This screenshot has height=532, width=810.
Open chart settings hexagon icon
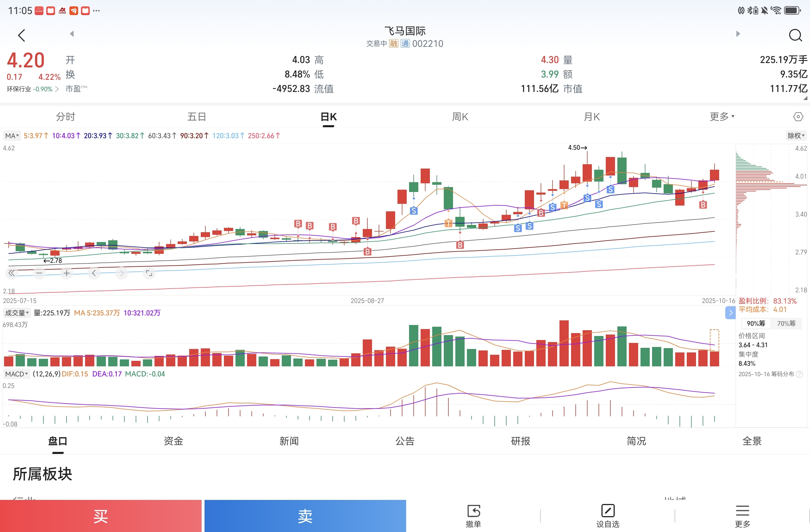[x=798, y=117]
